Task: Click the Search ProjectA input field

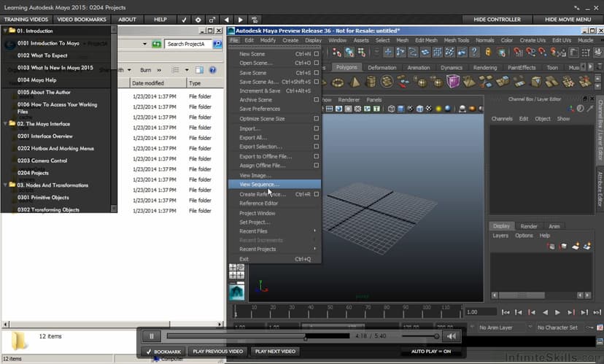Action: 188,44
